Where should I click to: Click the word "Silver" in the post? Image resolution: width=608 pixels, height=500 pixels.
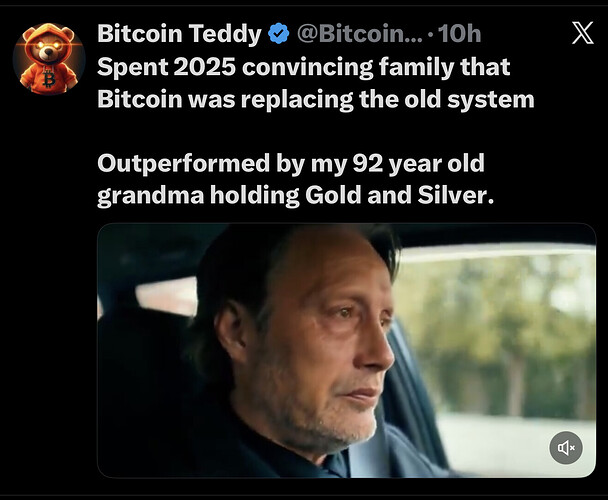[458, 195]
